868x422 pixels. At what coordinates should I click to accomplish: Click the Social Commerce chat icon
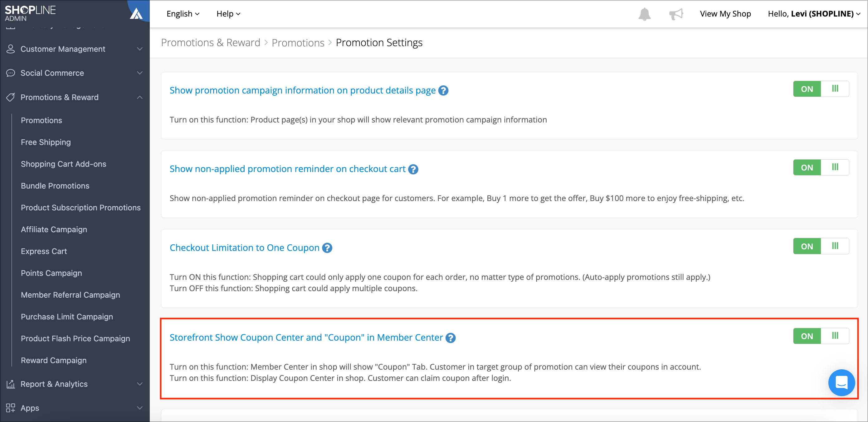click(x=10, y=73)
